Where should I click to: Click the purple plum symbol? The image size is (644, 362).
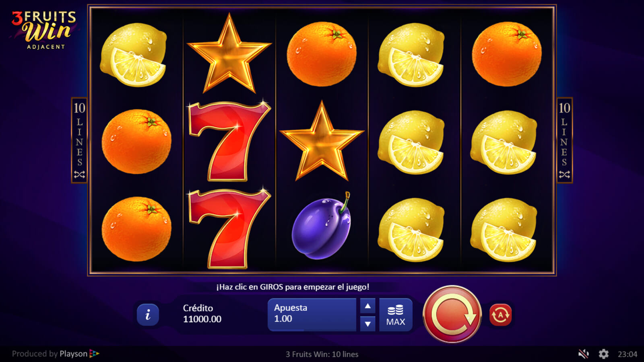[x=322, y=226]
